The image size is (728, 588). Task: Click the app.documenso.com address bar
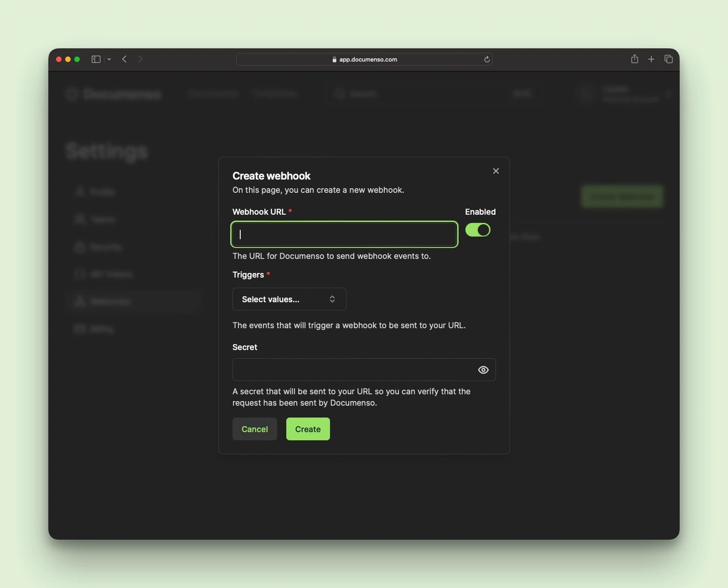(364, 59)
